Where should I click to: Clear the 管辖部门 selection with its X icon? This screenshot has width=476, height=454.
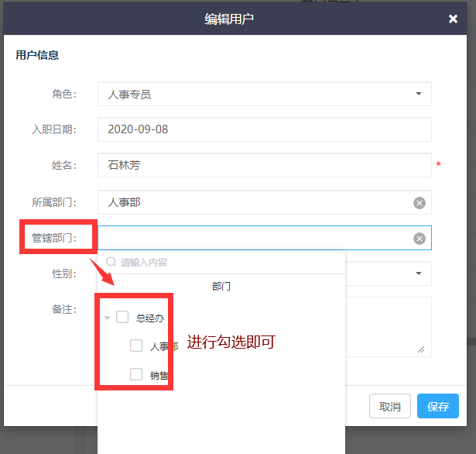[419, 239]
